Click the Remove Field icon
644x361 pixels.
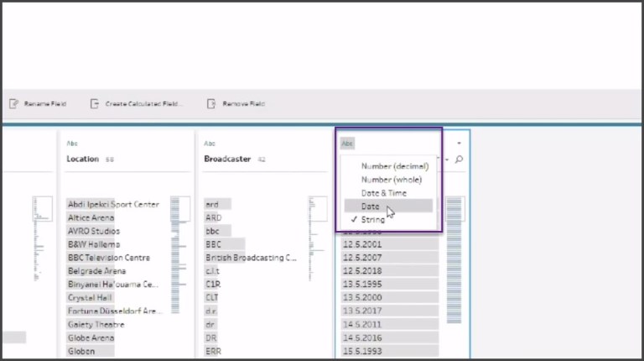coord(211,104)
